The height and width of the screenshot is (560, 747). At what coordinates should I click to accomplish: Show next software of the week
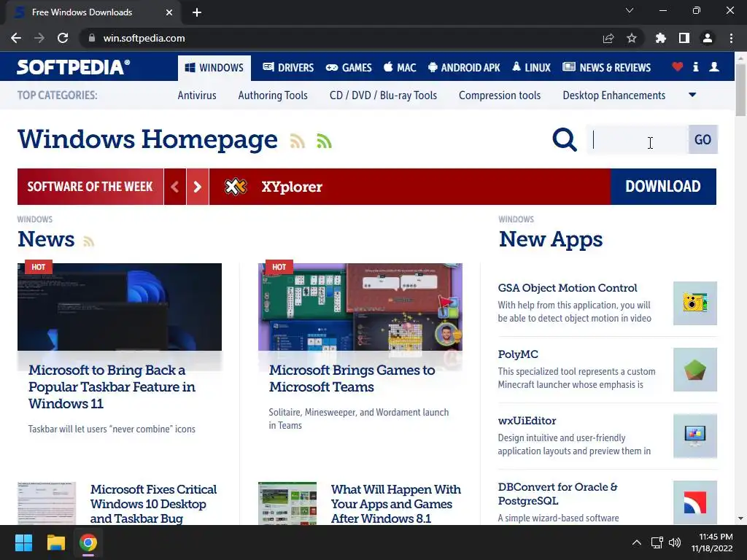(x=197, y=187)
